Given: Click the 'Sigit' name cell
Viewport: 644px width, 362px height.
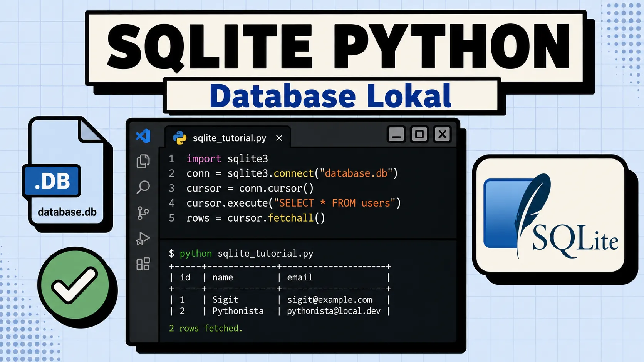Looking at the screenshot, I should coord(225,299).
